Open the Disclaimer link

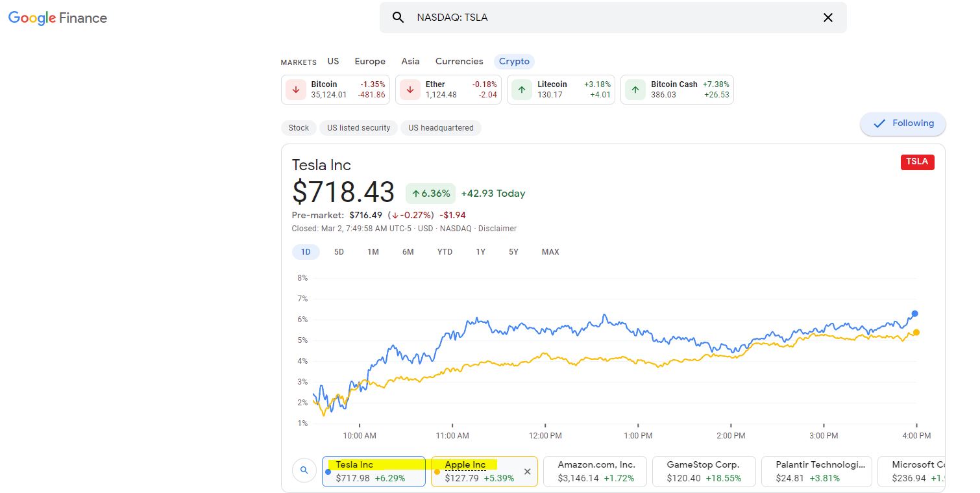[x=497, y=229]
